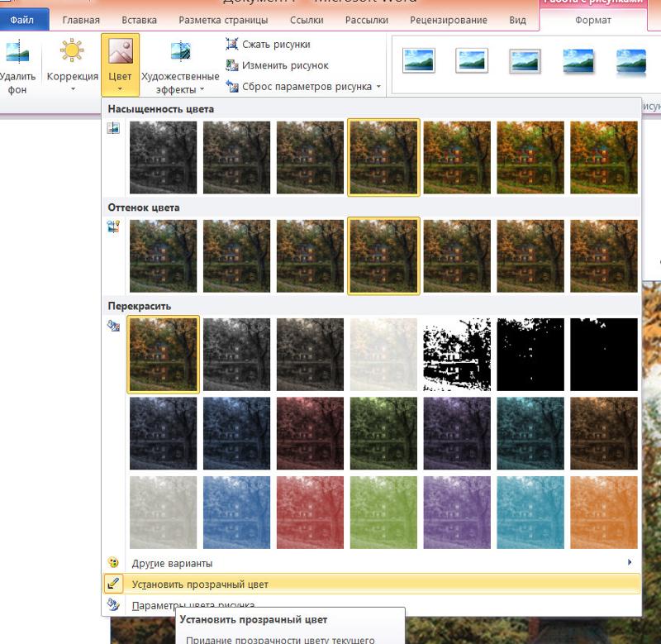661x644 pixels.
Task: Select the black-and-white 50% recolor thumbnail
Action: 457,355
